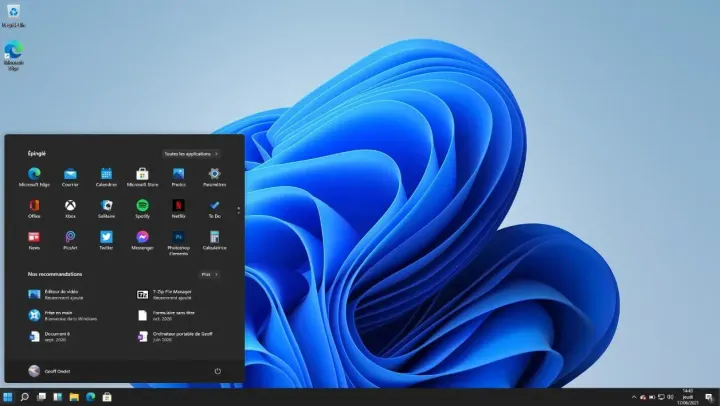Open the taskbar search magnifier
The height and width of the screenshot is (406, 720).
click(x=25, y=397)
